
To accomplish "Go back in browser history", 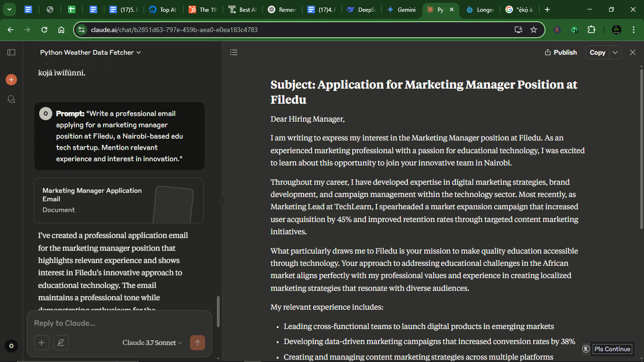I will coord(10,30).
